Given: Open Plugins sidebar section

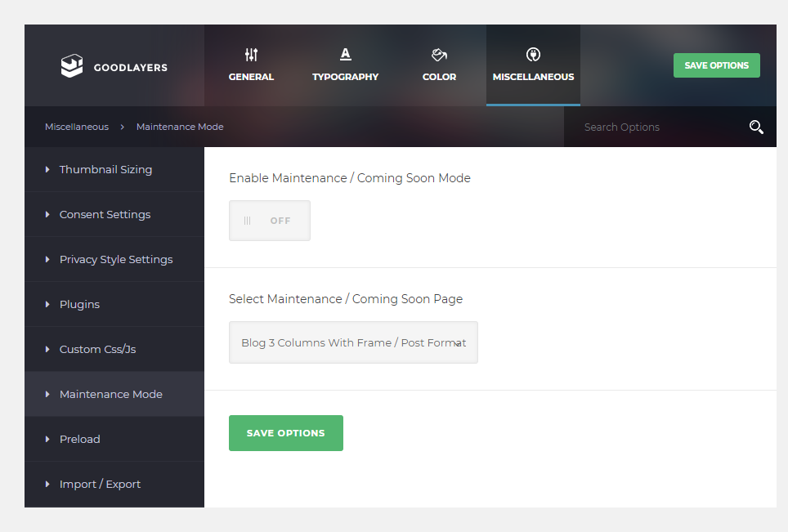Looking at the screenshot, I should (114, 304).
